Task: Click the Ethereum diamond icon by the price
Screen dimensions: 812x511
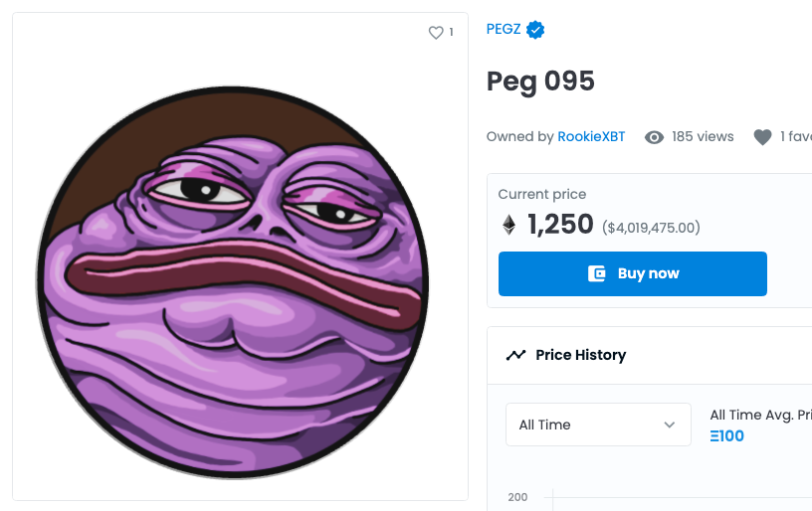Action: [x=508, y=225]
